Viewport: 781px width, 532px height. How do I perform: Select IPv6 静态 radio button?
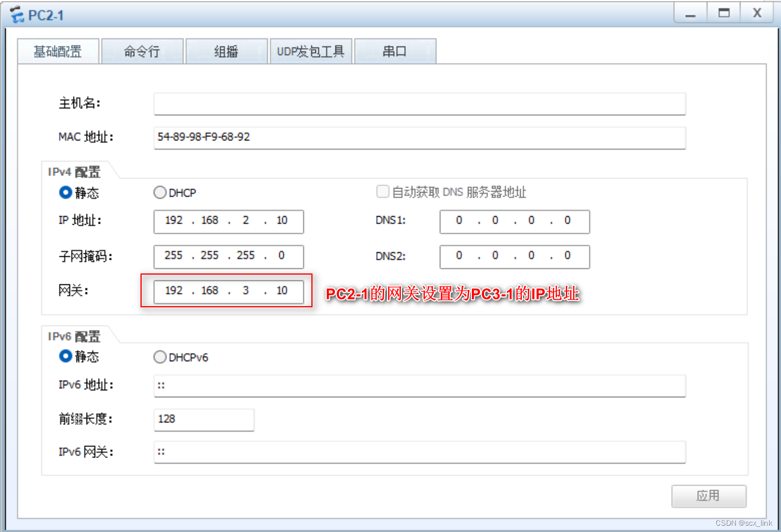[65, 357]
